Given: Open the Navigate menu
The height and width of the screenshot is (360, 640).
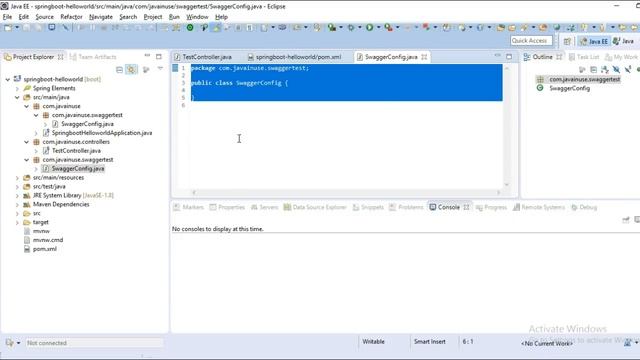Looking at the screenshot, I should (101, 17).
